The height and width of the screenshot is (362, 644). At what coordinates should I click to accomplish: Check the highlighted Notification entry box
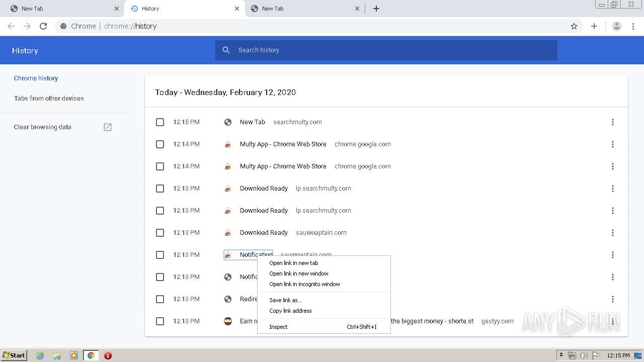pyautogui.click(x=160, y=255)
